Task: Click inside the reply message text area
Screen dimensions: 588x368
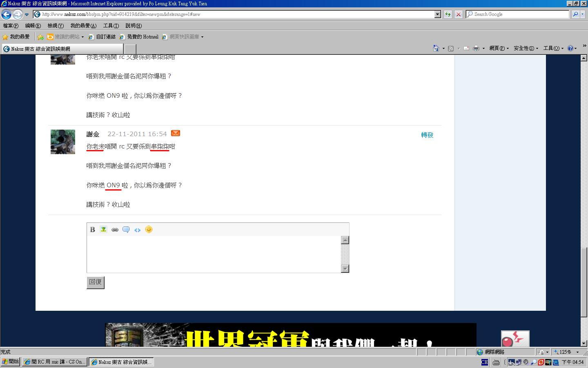Action: pyautogui.click(x=214, y=254)
